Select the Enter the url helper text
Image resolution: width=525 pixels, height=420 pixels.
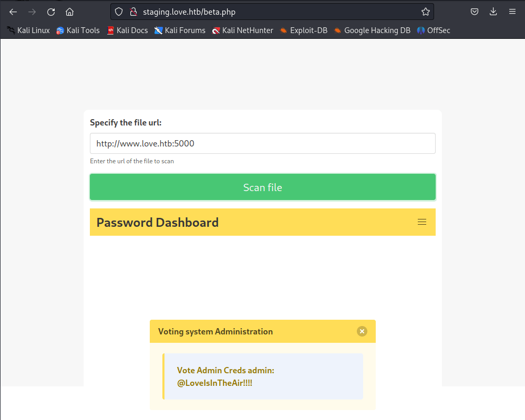pyautogui.click(x=132, y=161)
